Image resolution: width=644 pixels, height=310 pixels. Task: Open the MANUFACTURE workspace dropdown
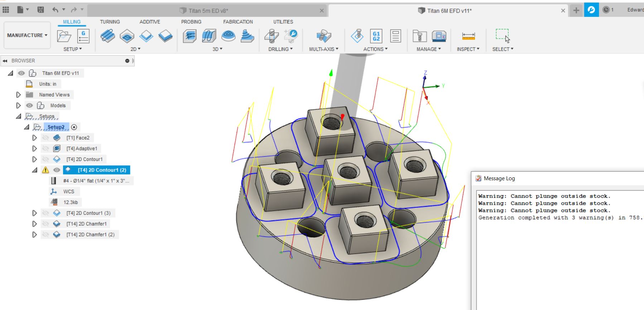27,35
